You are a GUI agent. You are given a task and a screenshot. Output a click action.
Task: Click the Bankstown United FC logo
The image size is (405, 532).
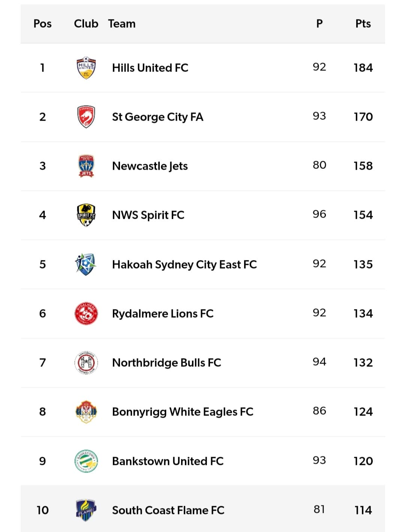click(x=86, y=461)
